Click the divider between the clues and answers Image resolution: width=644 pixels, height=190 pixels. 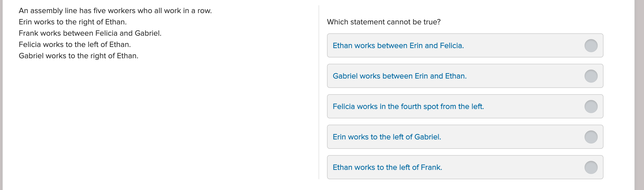tap(319, 92)
